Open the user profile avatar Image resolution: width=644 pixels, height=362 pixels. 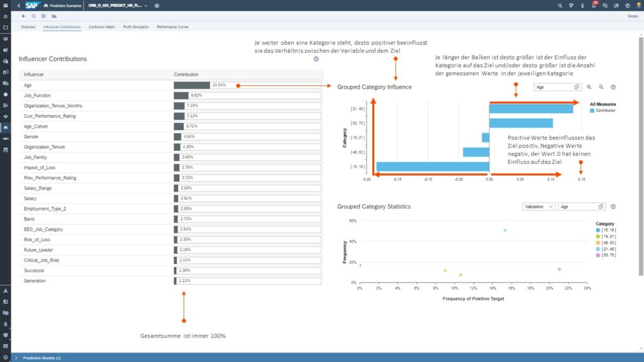coord(638,6)
